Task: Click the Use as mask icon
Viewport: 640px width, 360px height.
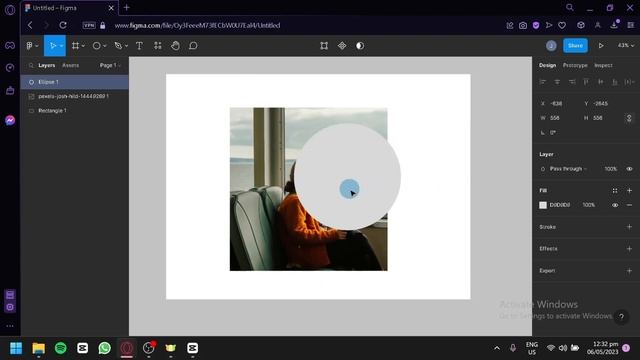Action: click(360, 46)
